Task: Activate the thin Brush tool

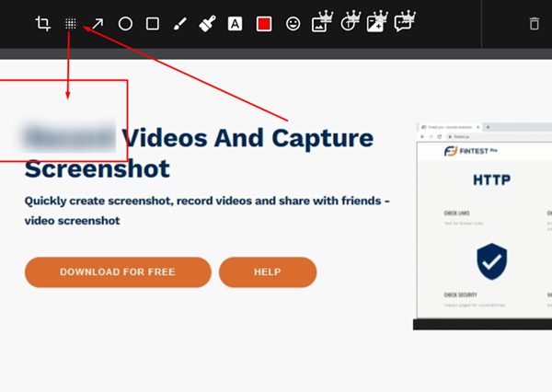Action: pyautogui.click(x=180, y=24)
